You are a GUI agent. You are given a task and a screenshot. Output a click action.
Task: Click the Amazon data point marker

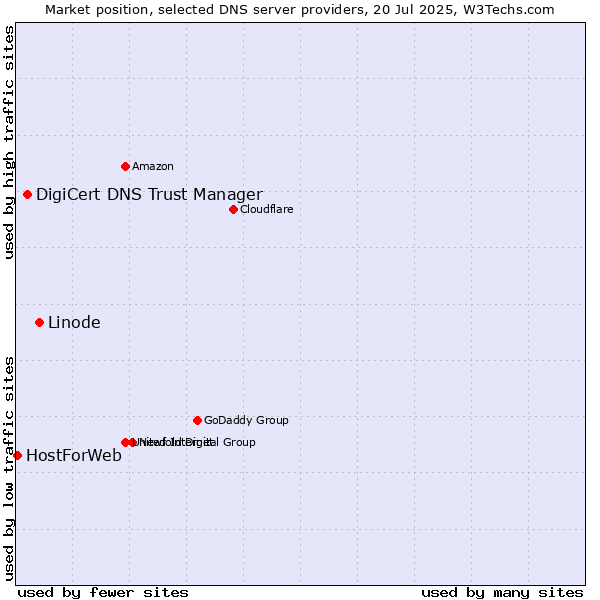[x=125, y=166]
